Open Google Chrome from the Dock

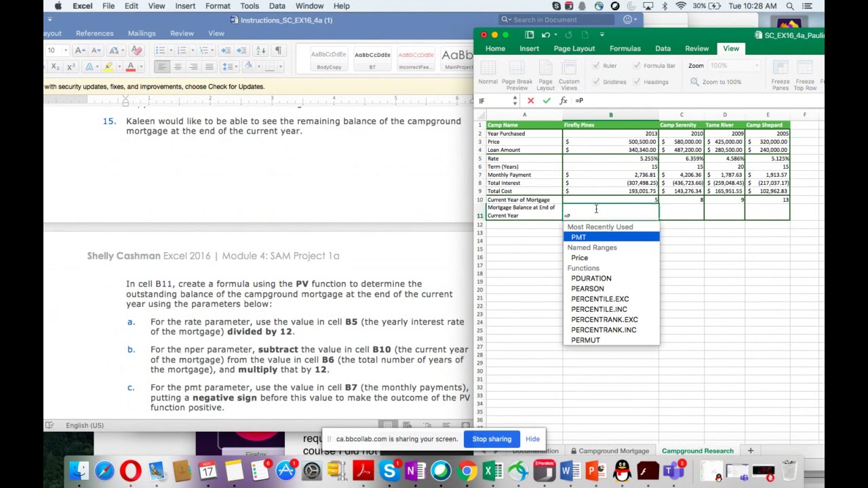[x=467, y=470]
